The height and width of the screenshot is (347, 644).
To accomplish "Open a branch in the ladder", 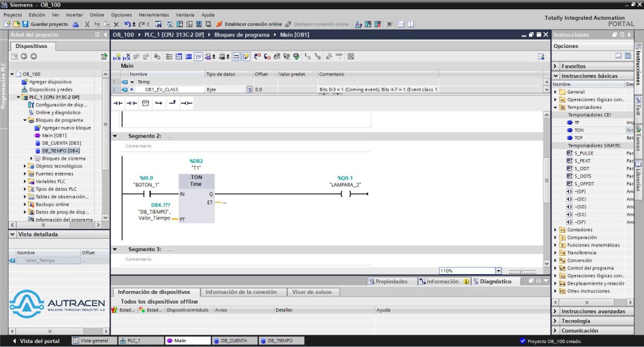I will (159, 103).
